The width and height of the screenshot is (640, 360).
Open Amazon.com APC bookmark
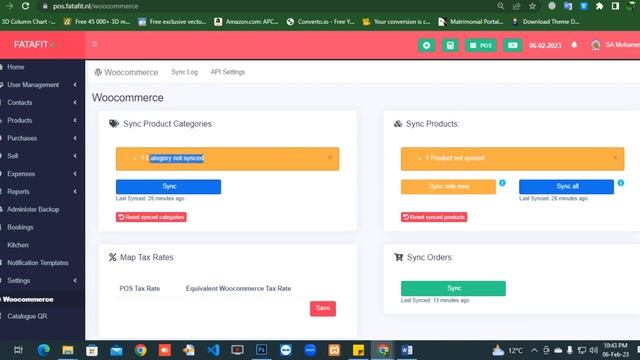[x=247, y=22]
